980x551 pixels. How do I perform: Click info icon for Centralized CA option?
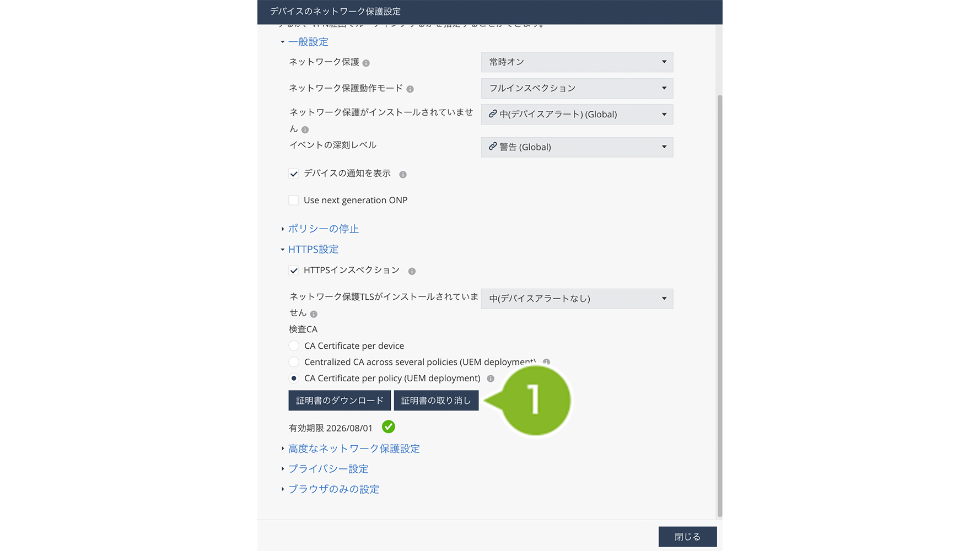click(x=546, y=362)
